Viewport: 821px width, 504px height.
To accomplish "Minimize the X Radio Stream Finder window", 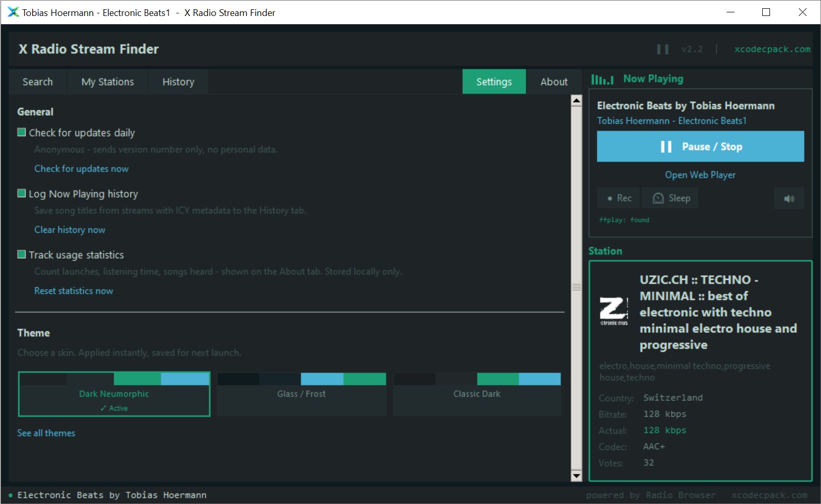I will click(730, 12).
